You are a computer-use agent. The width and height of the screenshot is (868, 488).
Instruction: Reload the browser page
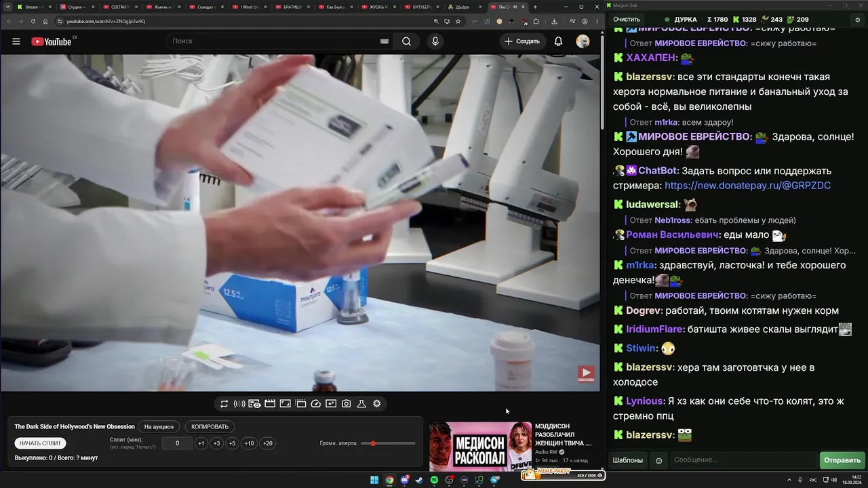(x=33, y=21)
